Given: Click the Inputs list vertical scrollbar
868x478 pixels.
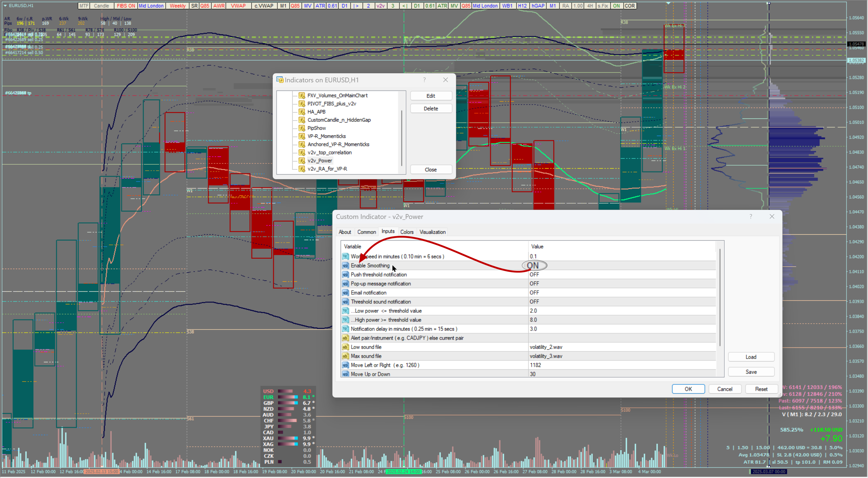Looking at the screenshot, I should (x=720, y=297).
